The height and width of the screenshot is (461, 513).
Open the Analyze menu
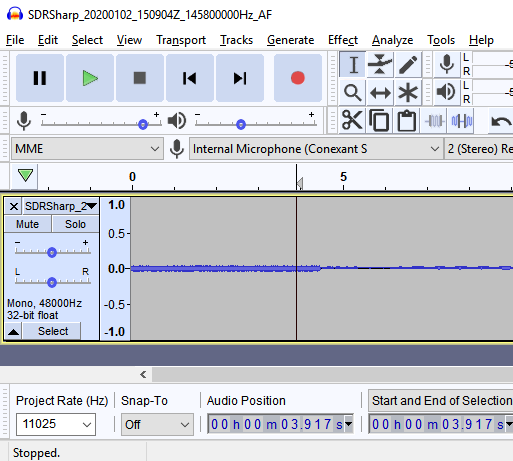(392, 40)
